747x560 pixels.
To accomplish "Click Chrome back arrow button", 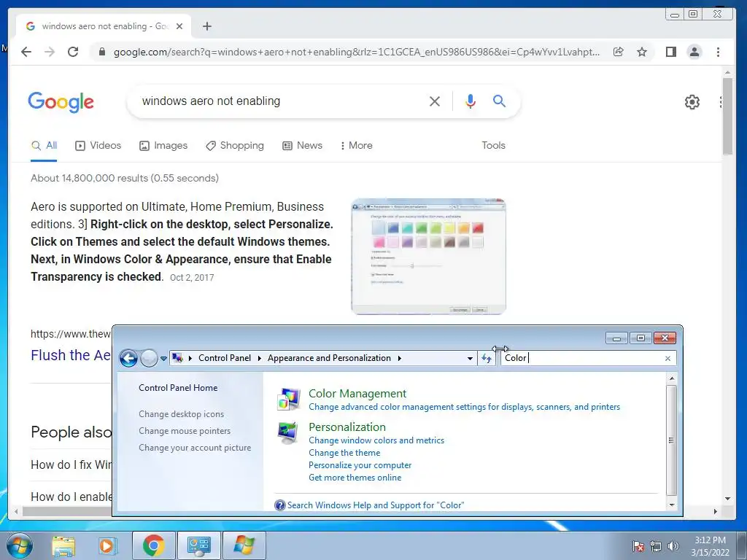I will pos(26,52).
